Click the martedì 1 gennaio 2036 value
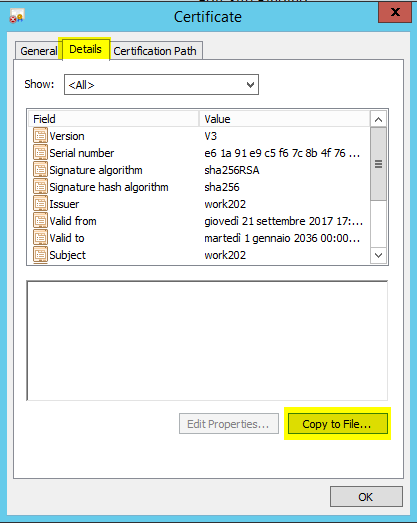This screenshot has width=417, height=523. point(282,238)
